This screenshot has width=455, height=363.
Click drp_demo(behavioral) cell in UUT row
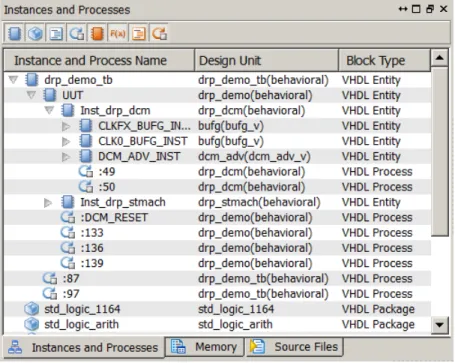click(x=255, y=95)
